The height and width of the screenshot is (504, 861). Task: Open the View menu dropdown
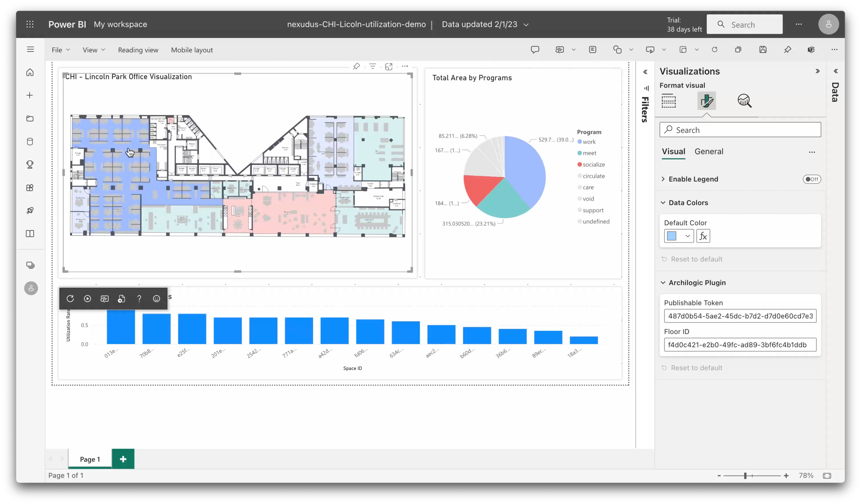(94, 50)
